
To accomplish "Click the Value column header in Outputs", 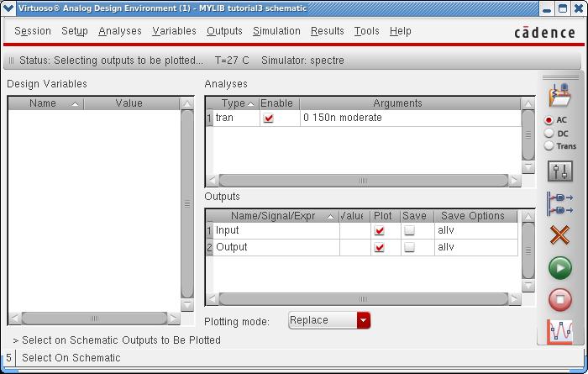I will point(354,216).
